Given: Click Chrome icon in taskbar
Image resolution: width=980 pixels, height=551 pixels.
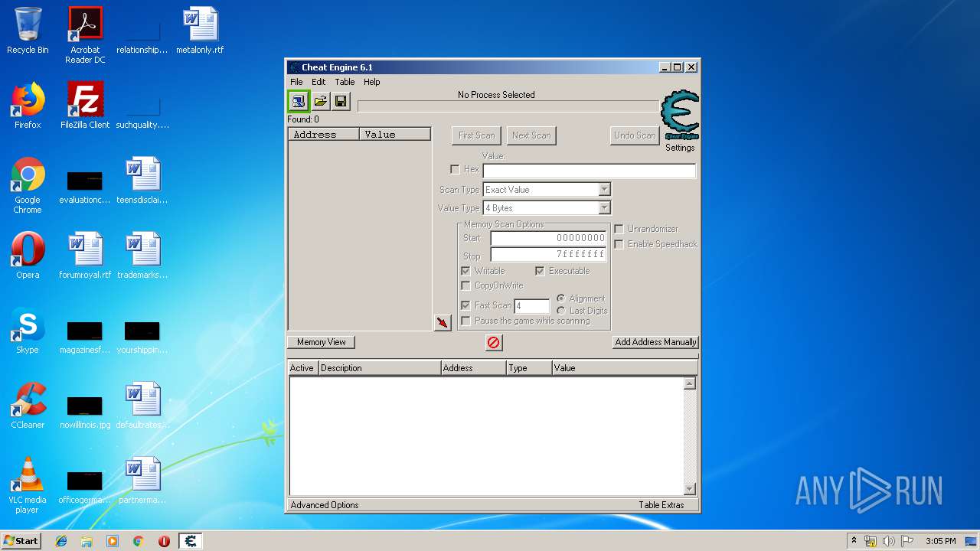Looking at the screenshot, I should (139, 541).
